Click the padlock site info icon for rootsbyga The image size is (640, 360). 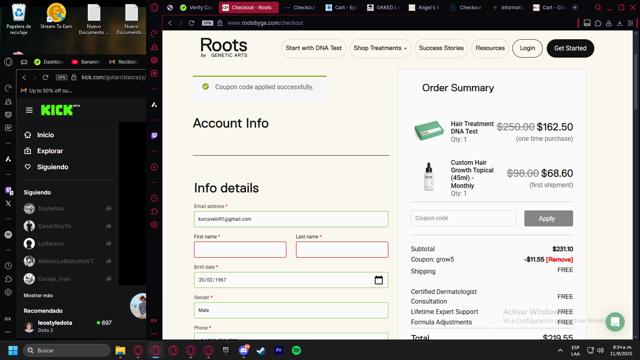(x=220, y=23)
